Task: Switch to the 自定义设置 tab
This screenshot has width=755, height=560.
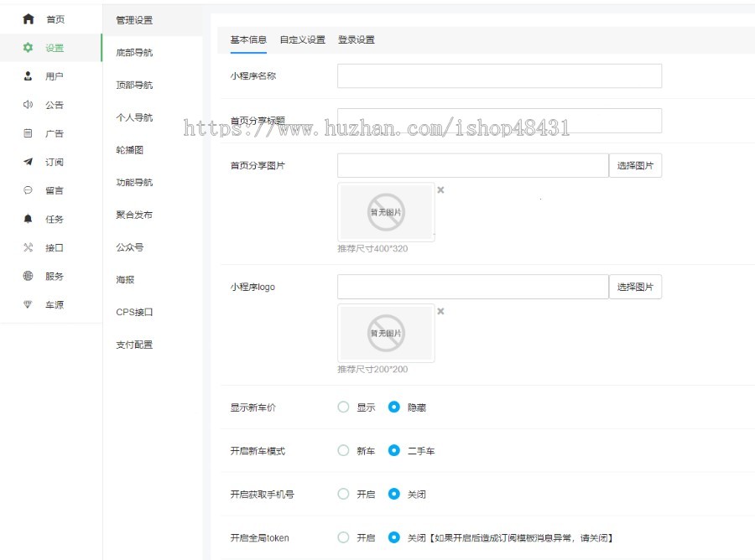Action: point(302,39)
